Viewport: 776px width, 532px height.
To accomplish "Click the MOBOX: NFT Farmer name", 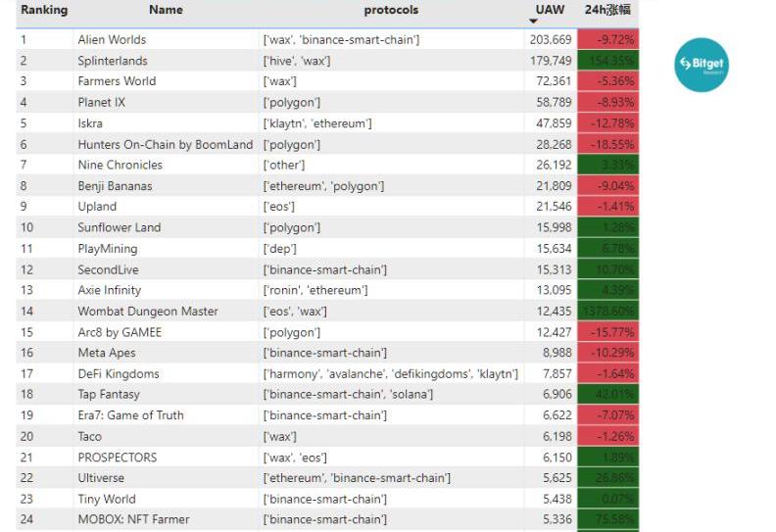I will (133, 519).
